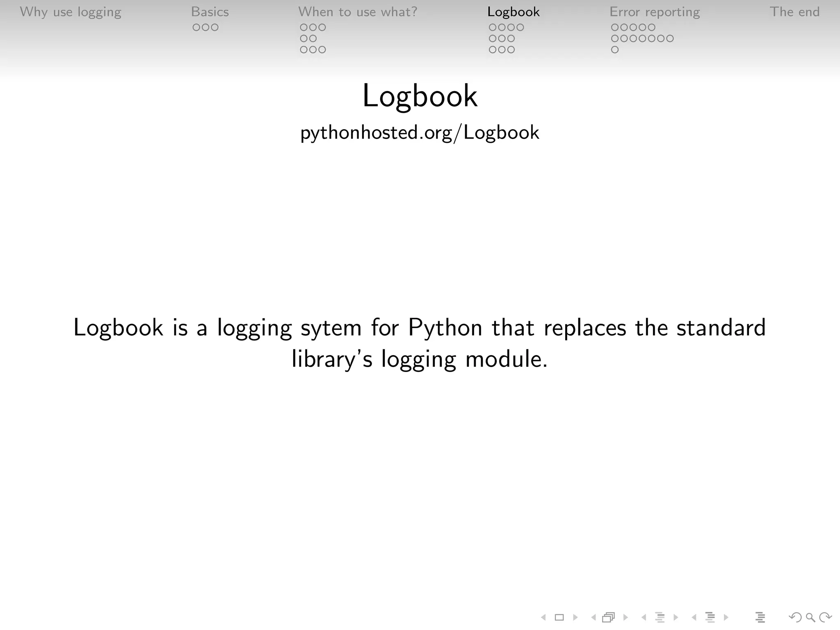This screenshot has width=840, height=630.
Task: Click the Logbook slide title
Action: coord(420,96)
